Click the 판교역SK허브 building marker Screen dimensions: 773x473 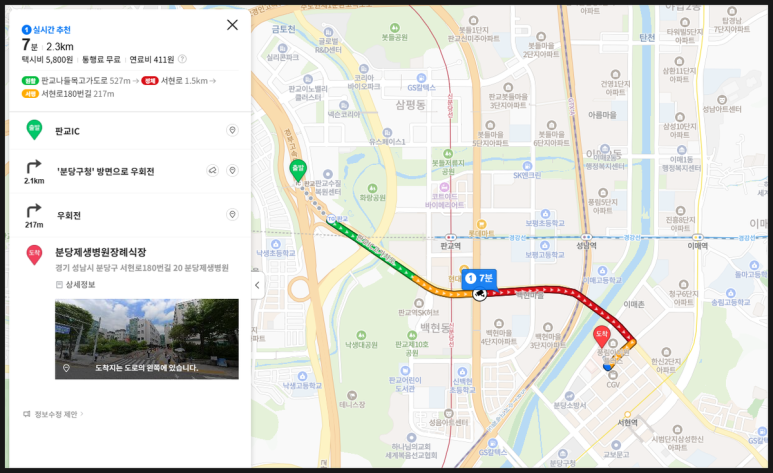(419, 303)
